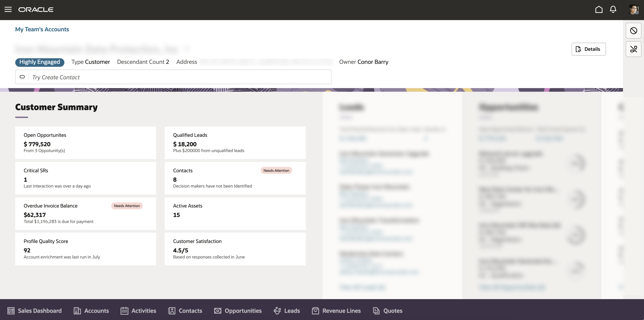
Task: Toggle the blocked status icon on right rail
Action: (x=634, y=31)
